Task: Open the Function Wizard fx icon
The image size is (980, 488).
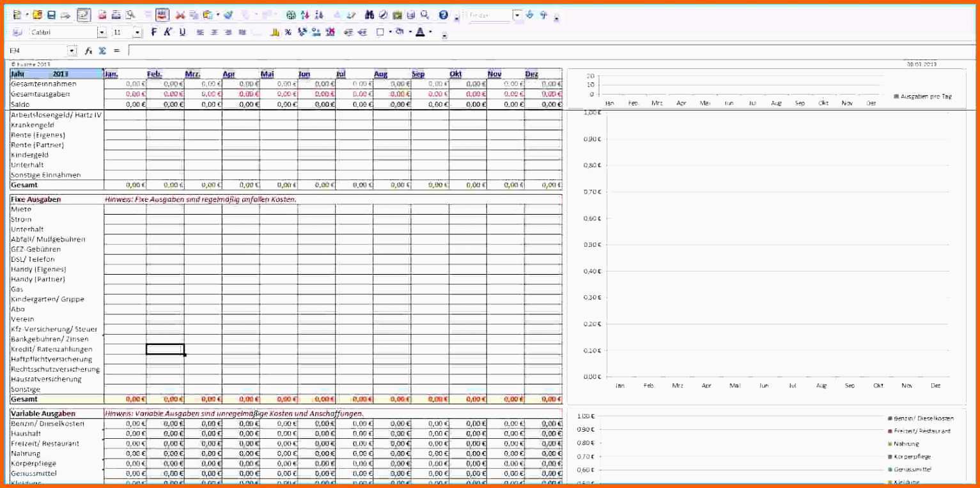Action: (89, 50)
